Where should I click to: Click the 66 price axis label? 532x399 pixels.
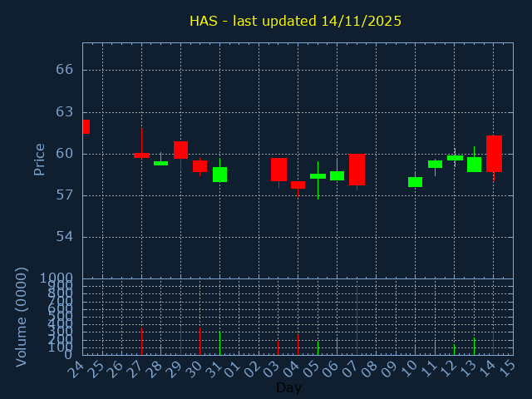(64, 70)
